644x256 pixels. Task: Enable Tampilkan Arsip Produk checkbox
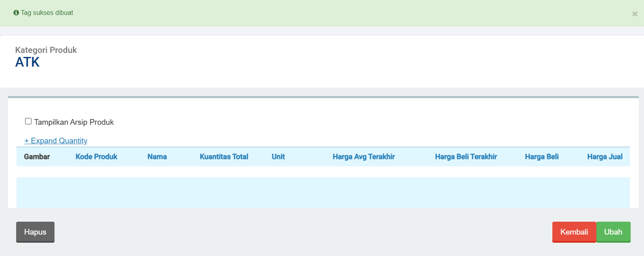coord(28,121)
